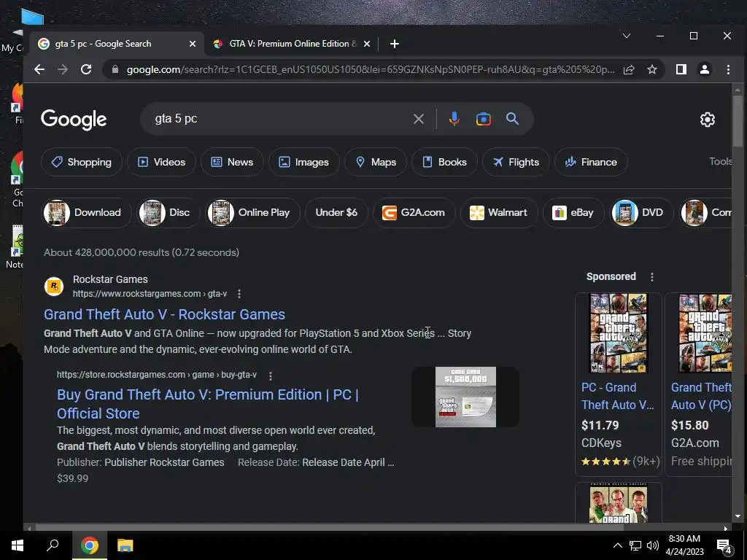Filter results by Flights

516,162
